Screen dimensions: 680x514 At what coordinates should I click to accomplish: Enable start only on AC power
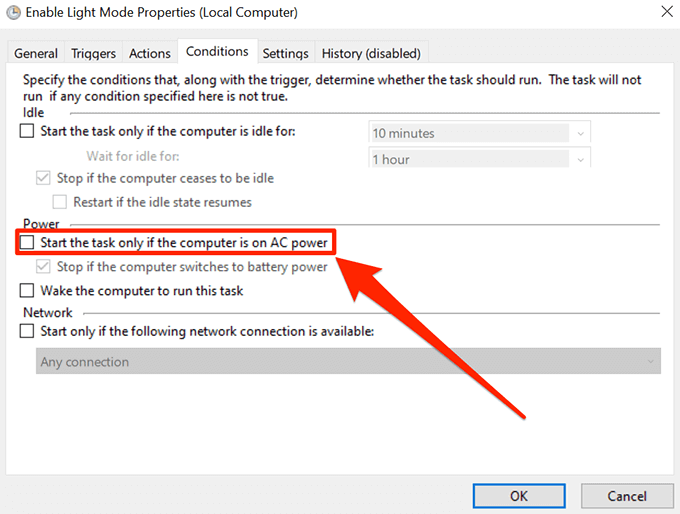coord(27,243)
